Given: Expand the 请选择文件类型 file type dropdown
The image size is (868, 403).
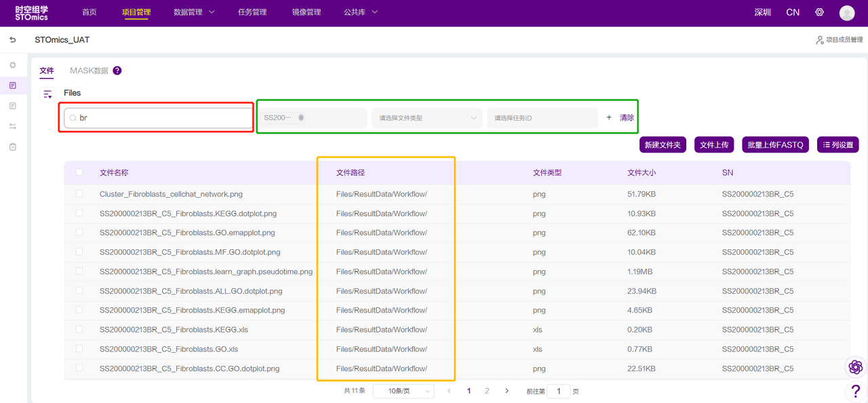Looking at the screenshot, I should 427,118.
